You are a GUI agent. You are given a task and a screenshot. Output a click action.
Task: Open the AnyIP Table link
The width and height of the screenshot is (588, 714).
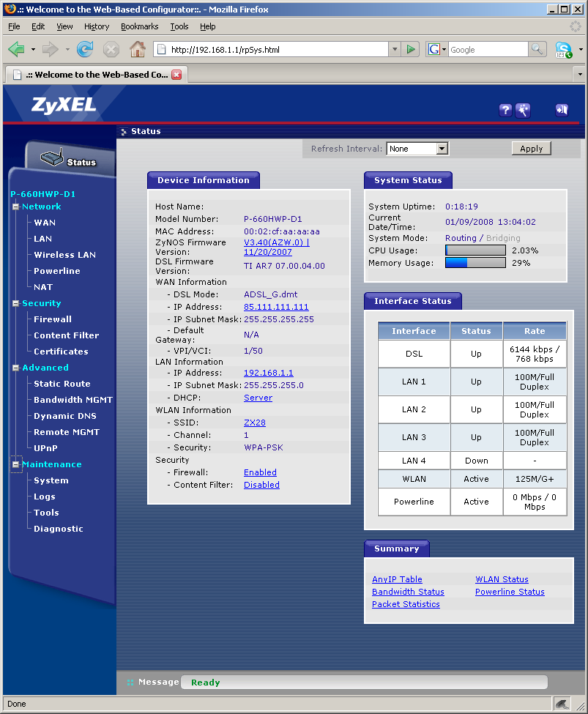pos(397,580)
